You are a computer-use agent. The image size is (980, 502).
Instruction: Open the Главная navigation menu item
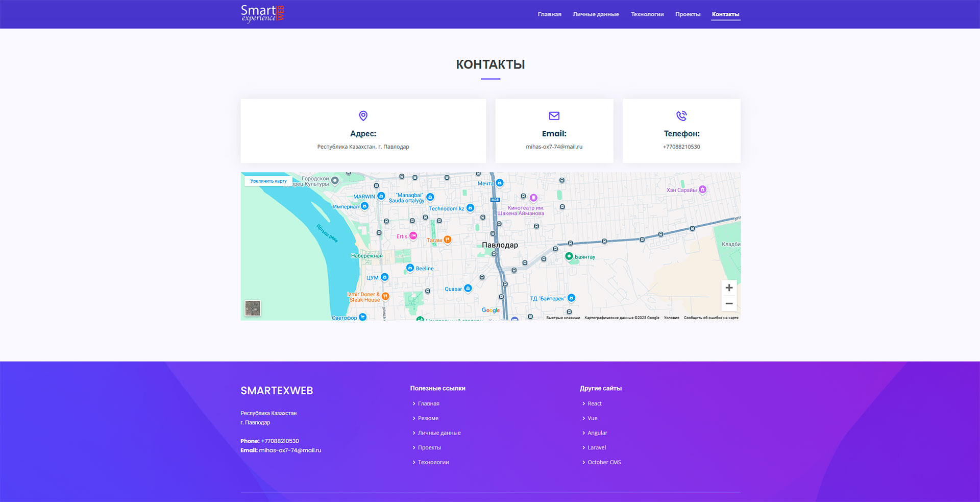549,14
